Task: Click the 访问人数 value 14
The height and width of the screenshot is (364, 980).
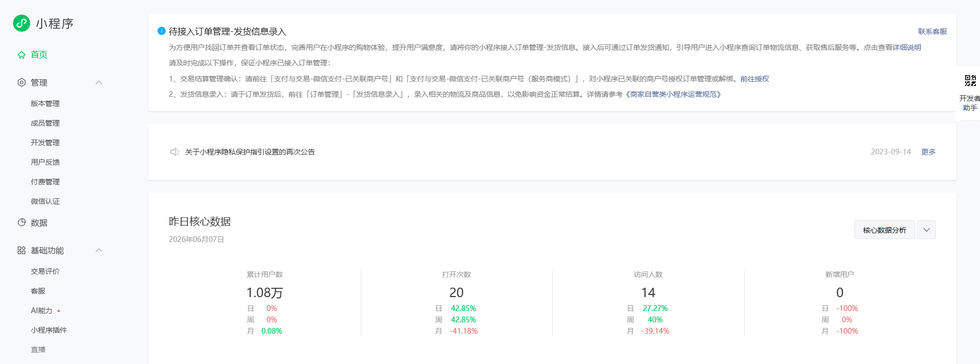Action: click(648, 292)
